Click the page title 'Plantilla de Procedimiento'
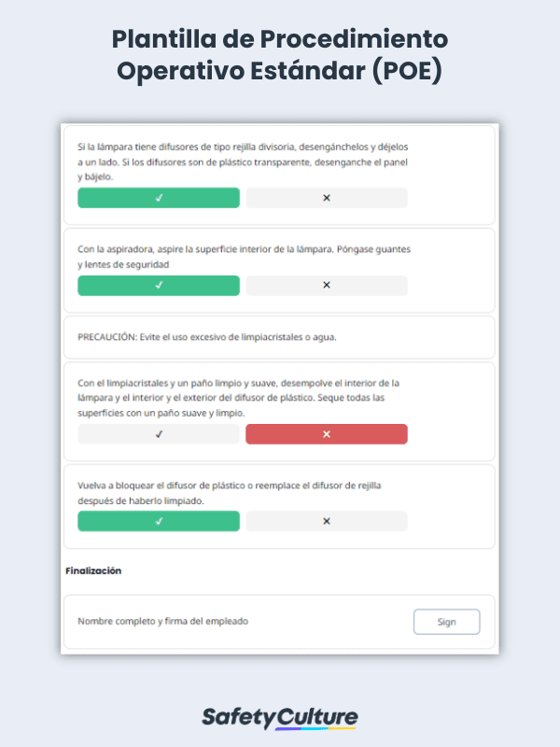Viewport: 560px width, 747px height. (x=280, y=41)
